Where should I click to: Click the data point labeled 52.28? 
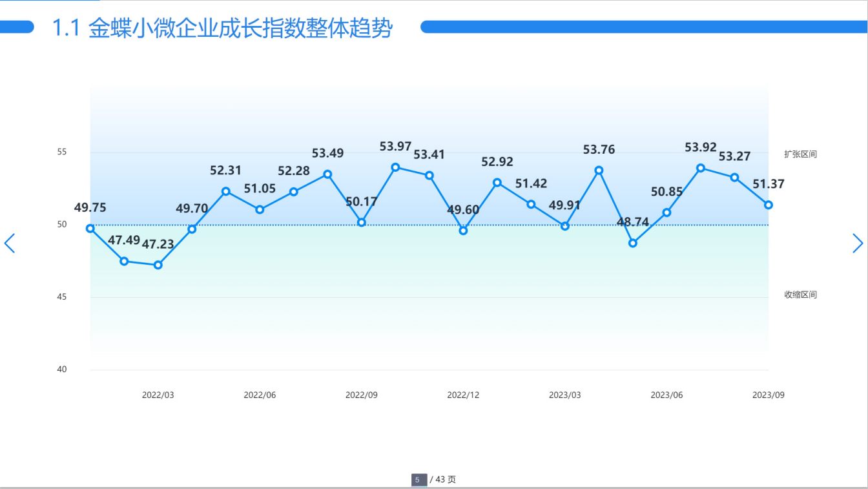click(294, 192)
